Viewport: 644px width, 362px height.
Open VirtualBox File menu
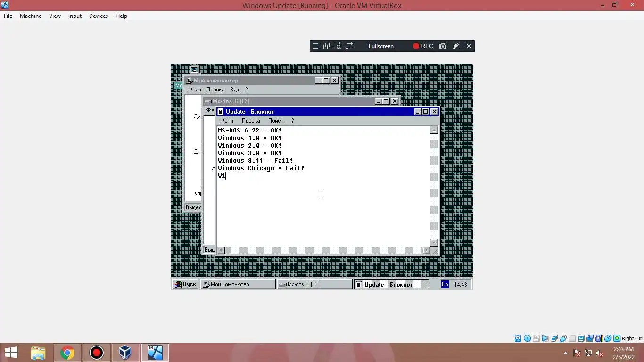[x=8, y=16]
